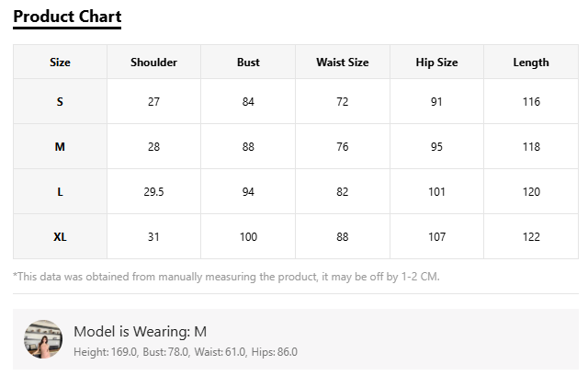Screen dimensions: 588x376
Task: Click the hip value 95 for M
Action: click(x=437, y=147)
